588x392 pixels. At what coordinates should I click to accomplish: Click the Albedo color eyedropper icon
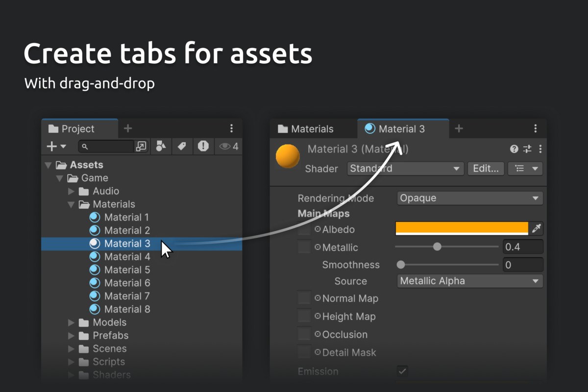click(x=537, y=228)
